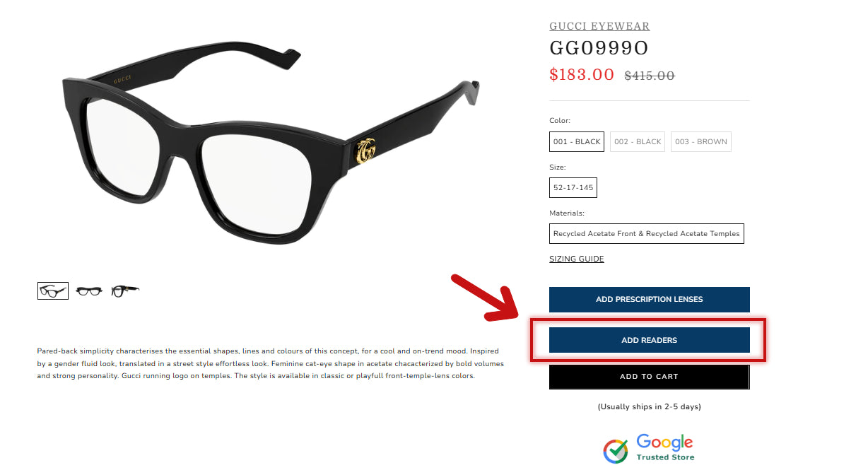Select size 52-17-145
Image resolution: width=868 pixels, height=475 pixels.
click(573, 187)
